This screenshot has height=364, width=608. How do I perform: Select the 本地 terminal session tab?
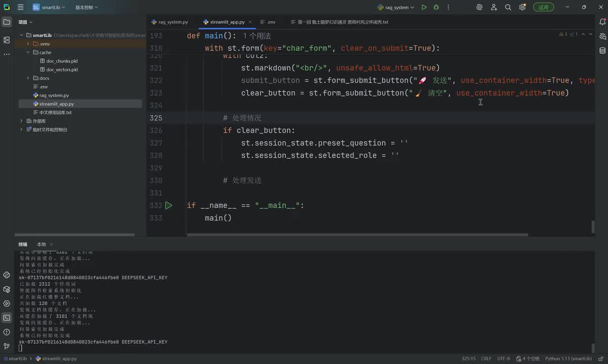[41, 244]
